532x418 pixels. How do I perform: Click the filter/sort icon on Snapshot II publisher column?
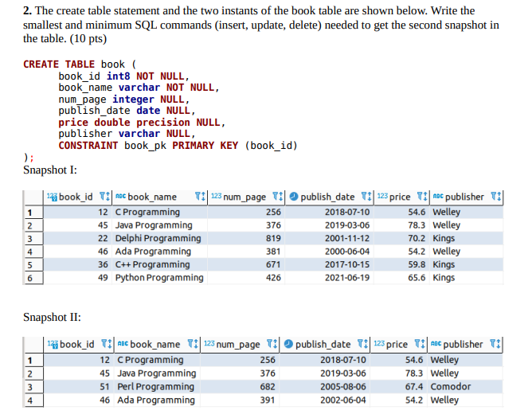pyautogui.click(x=495, y=344)
